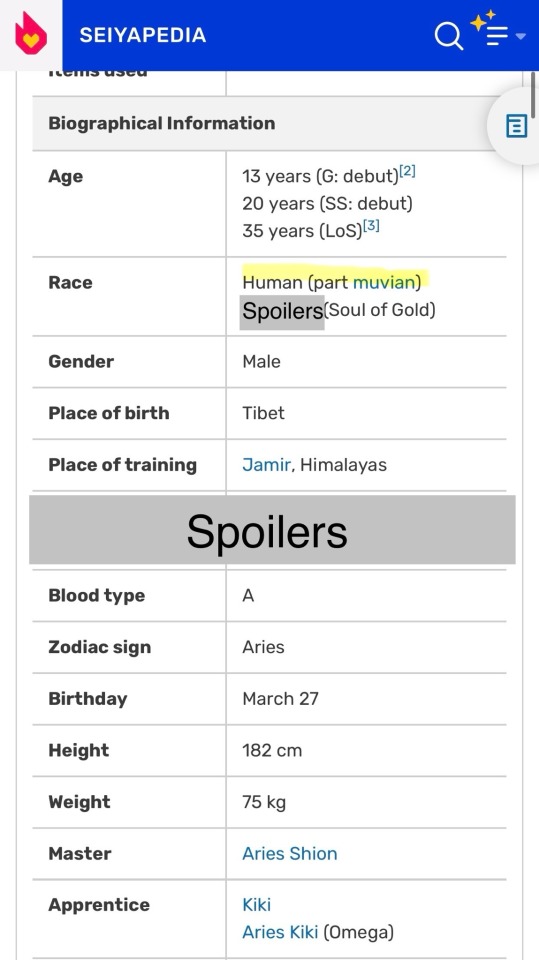Tap the Fandom flame heart logo

(x=31, y=34)
